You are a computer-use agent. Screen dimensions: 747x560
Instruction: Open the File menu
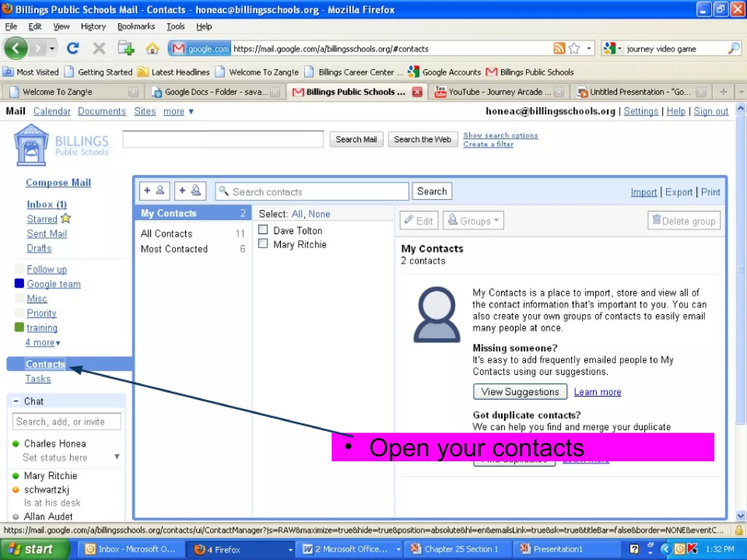click(x=11, y=26)
